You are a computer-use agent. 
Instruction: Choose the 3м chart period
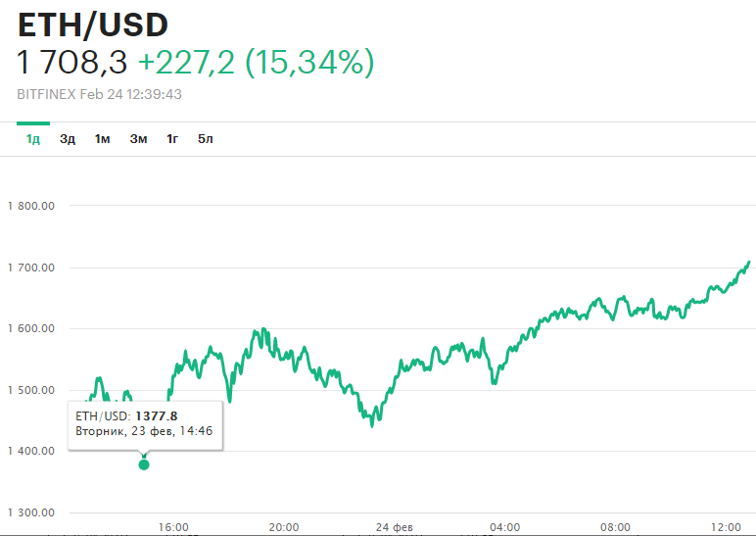[x=138, y=139]
